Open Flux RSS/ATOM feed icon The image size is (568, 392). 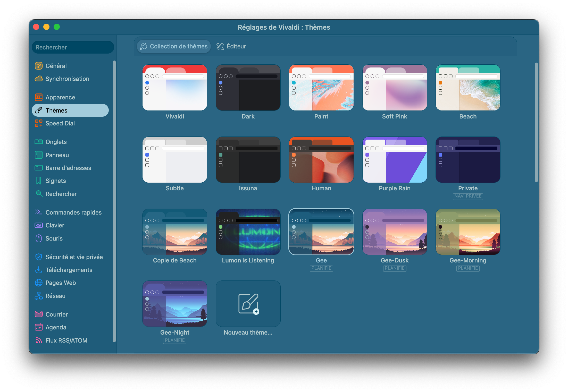click(39, 340)
